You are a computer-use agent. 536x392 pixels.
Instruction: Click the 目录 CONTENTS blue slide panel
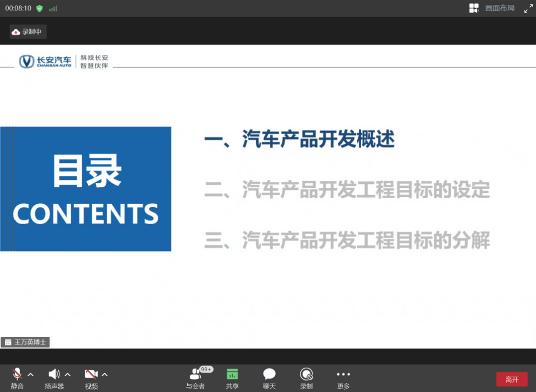coord(86,189)
